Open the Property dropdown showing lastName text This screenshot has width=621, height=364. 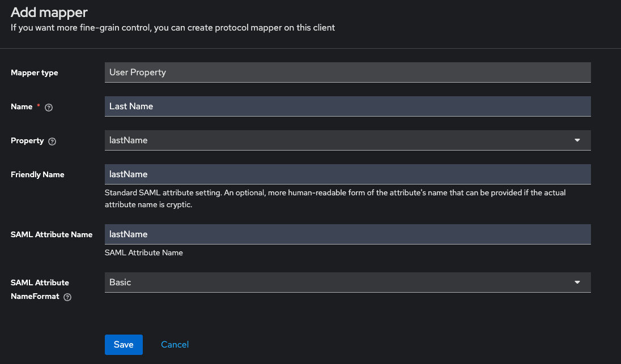(340, 140)
